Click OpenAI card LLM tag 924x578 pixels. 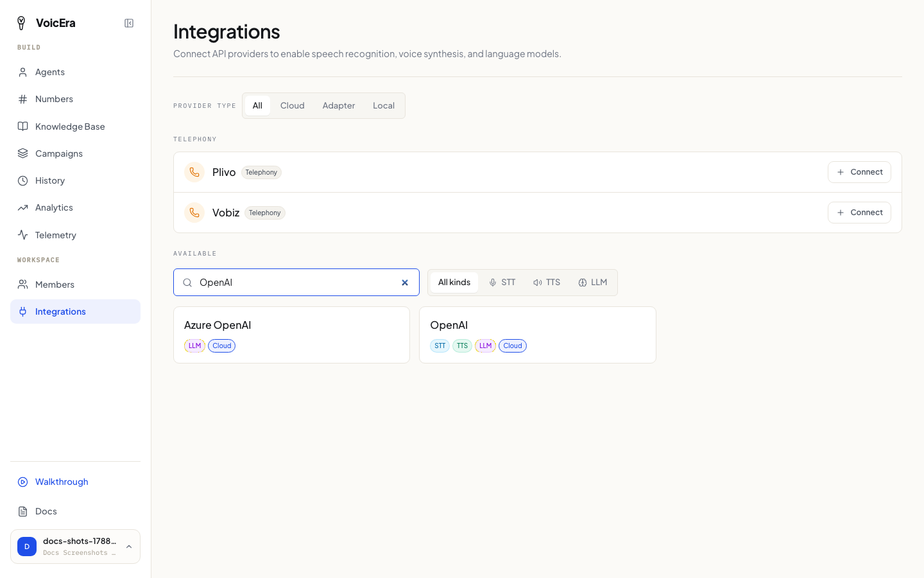486,346
